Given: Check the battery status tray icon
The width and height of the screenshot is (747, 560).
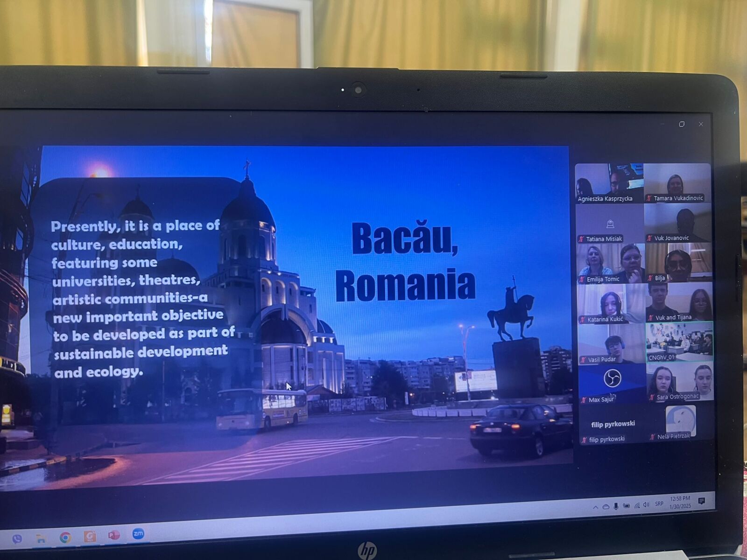Looking at the screenshot, I should coord(626,506).
